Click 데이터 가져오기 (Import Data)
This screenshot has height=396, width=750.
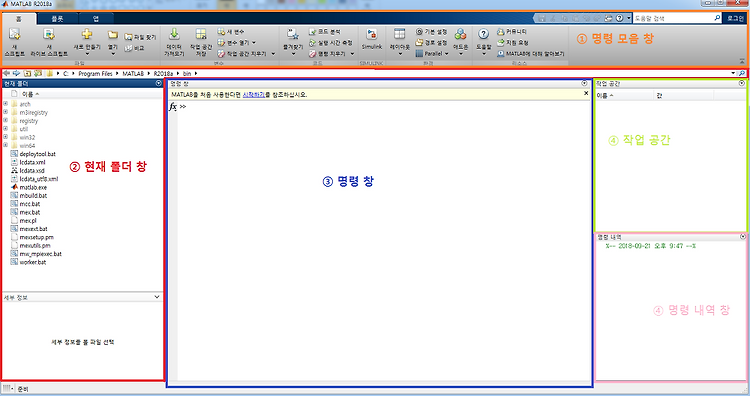pos(174,42)
